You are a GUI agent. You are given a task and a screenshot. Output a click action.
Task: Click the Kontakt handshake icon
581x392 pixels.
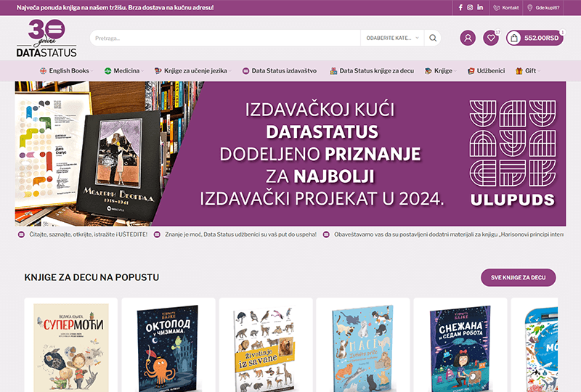pos(497,8)
